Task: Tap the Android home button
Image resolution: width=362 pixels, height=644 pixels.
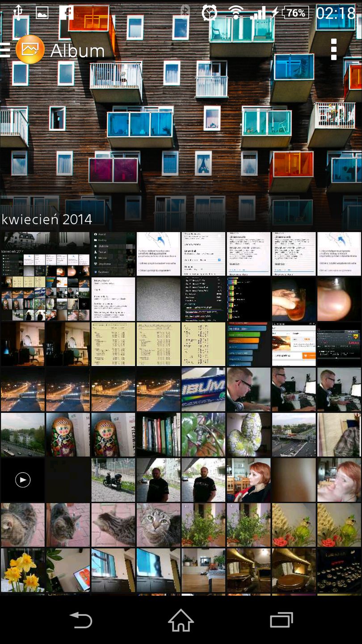Action: click(x=181, y=620)
